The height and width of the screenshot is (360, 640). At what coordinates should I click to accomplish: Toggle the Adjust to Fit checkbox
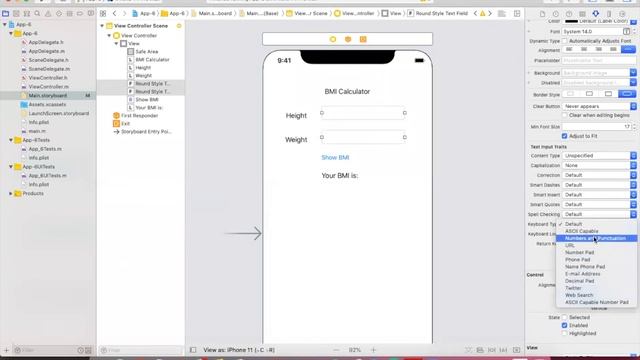[x=564, y=136]
